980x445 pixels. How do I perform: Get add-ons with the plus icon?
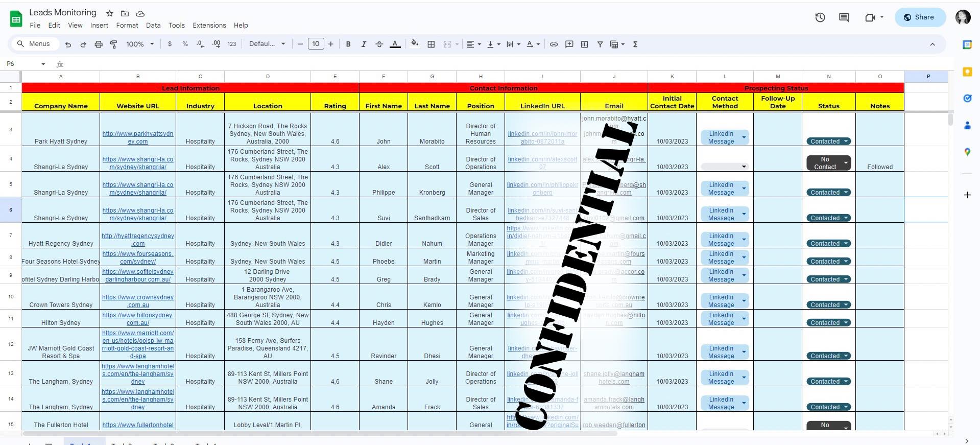click(x=967, y=195)
